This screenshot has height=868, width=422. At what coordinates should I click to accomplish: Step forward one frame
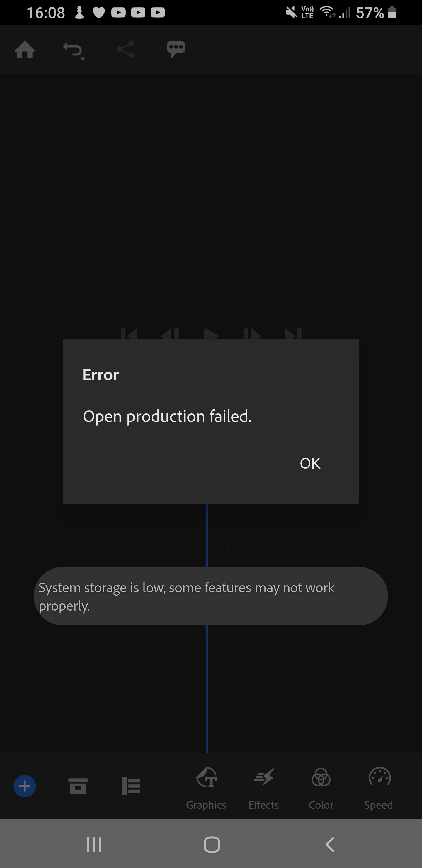click(x=252, y=334)
